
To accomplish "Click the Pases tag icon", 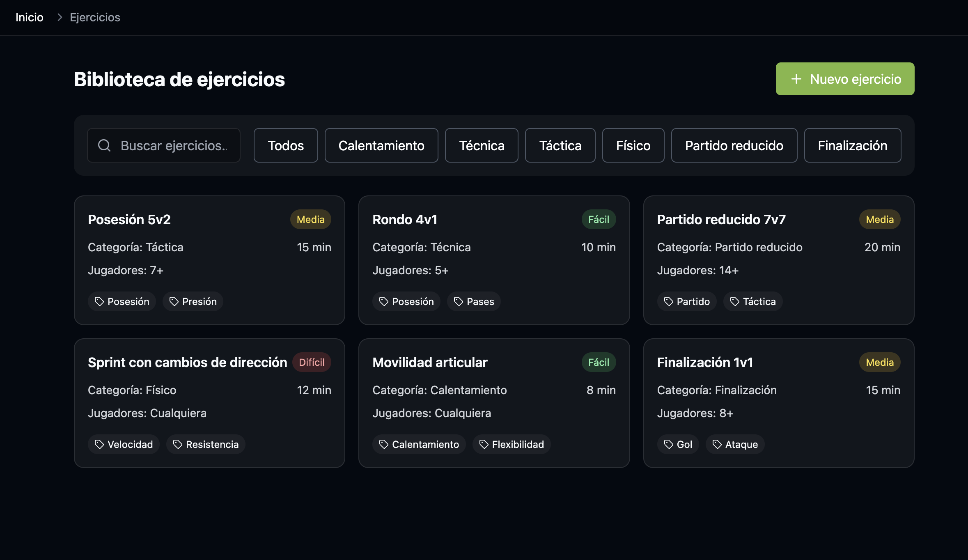I will [x=459, y=301].
